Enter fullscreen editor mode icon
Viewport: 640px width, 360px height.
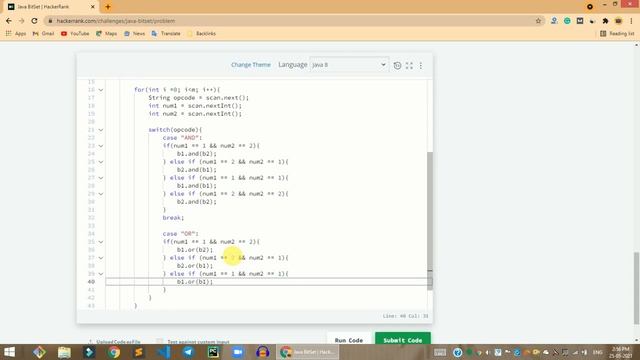409,65
